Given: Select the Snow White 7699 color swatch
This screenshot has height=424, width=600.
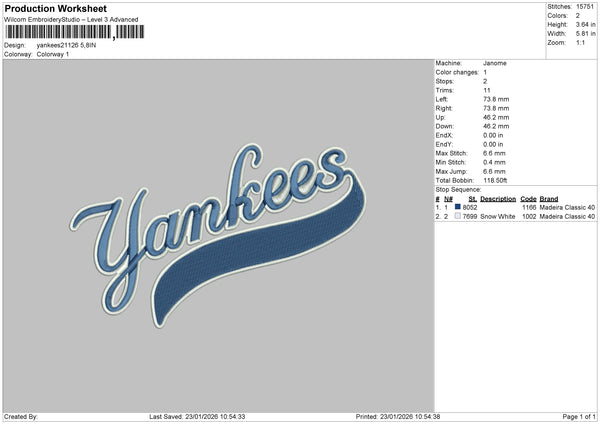Looking at the screenshot, I should coord(458,216).
